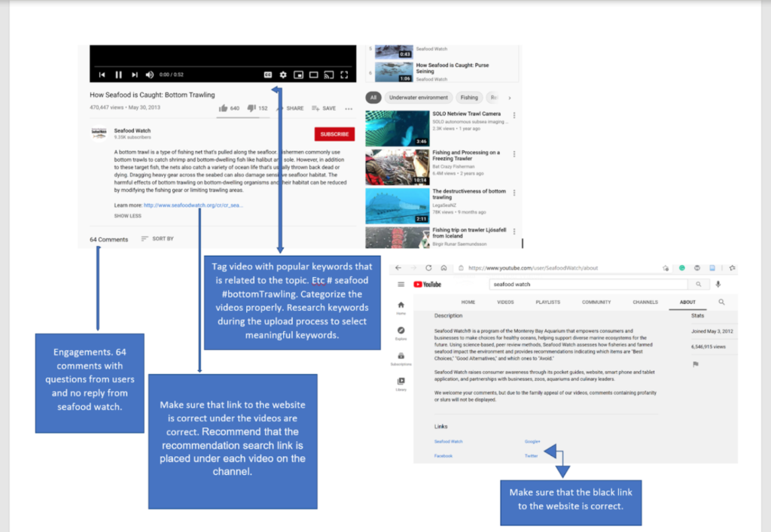
Task: Open the seafoodwatch.org Learn more link
Action: coord(194,205)
